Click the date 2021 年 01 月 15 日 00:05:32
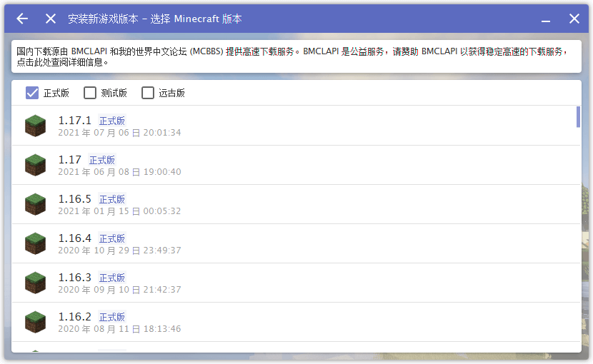Viewport: 593px width, 364px height. 119,211
